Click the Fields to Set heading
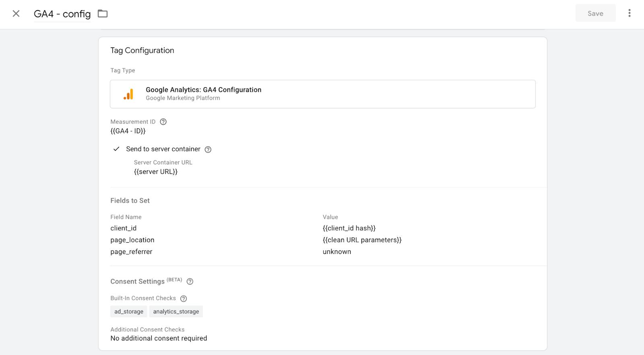The width and height of the screenshot is (644, 355). point(130,200)
